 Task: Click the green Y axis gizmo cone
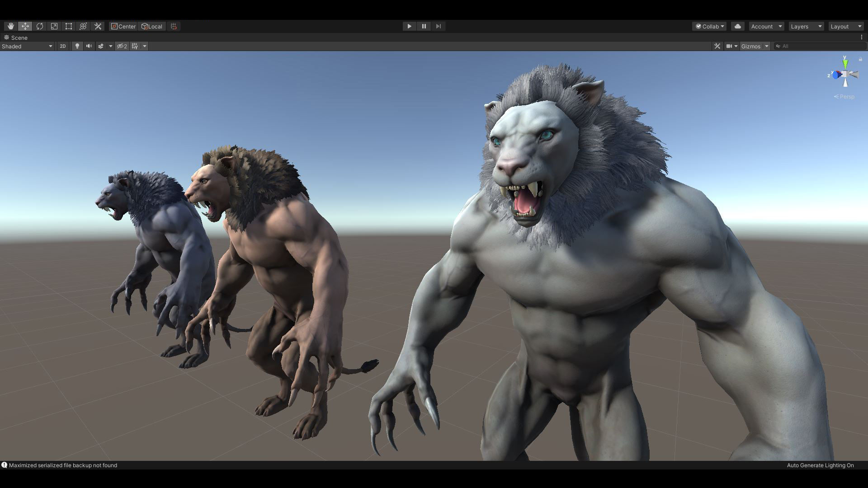click(x=845, y=65)
